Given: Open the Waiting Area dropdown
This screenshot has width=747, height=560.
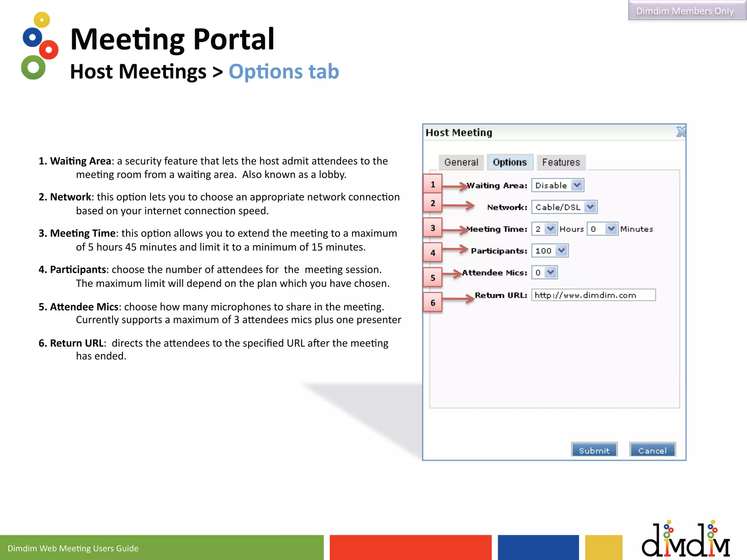Looking at the screenshot, I should pos(557,185).
